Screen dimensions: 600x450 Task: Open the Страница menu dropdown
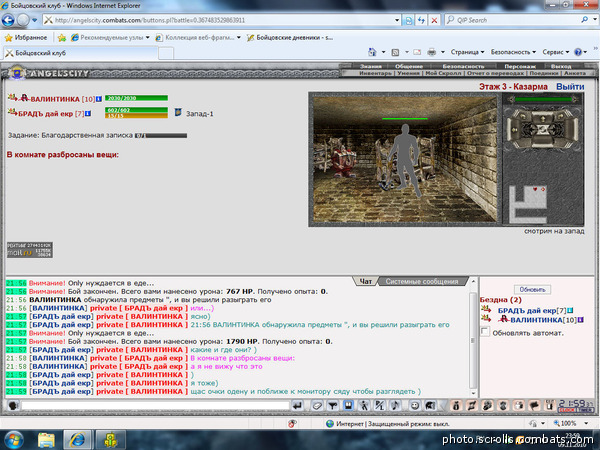[x=467, y=52]
